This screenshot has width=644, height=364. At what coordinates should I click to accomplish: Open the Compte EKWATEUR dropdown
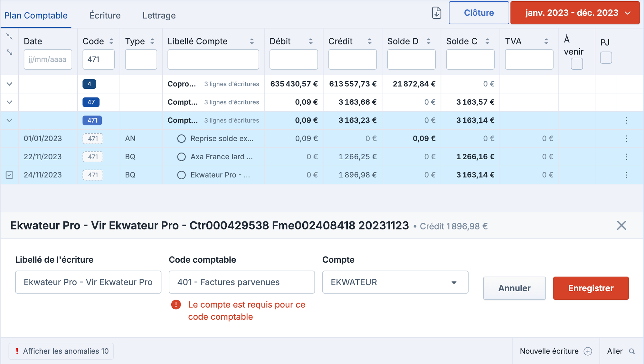coord(395,282)
